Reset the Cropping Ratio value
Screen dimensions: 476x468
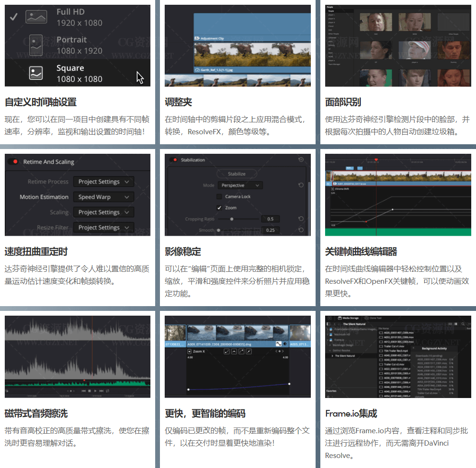pos(301,219)
